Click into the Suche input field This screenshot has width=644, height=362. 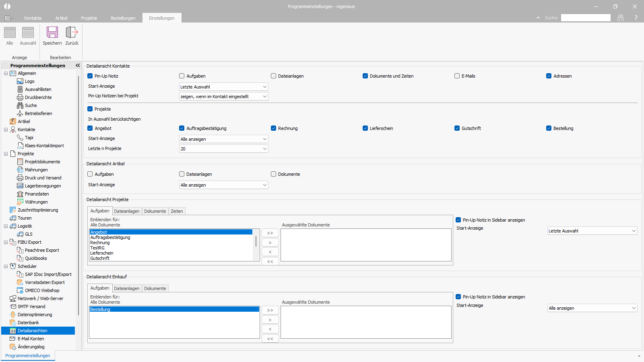586,18
